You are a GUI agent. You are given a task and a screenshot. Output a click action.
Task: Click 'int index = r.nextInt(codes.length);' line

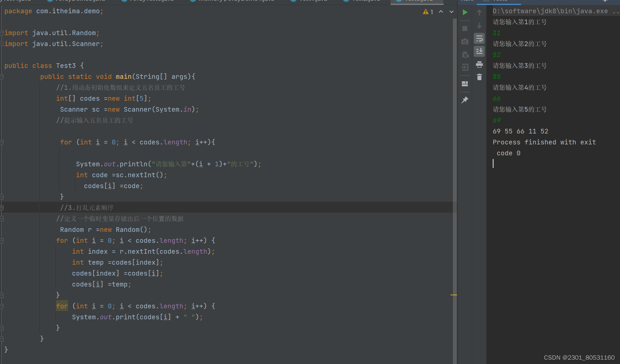tap(143, 252)
